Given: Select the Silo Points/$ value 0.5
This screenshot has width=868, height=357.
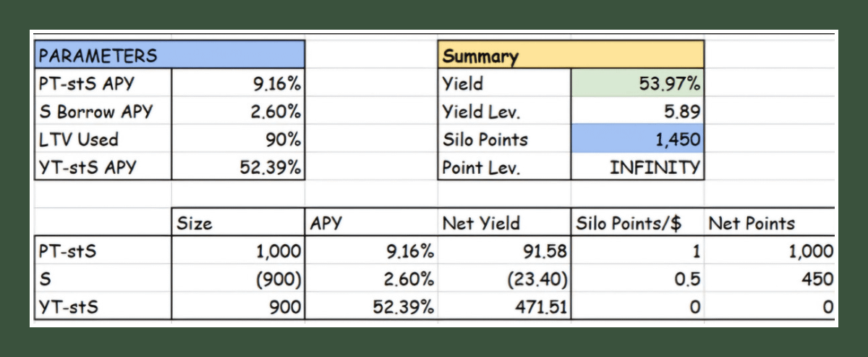Looking at the screenshot, I should pos(637,280).
